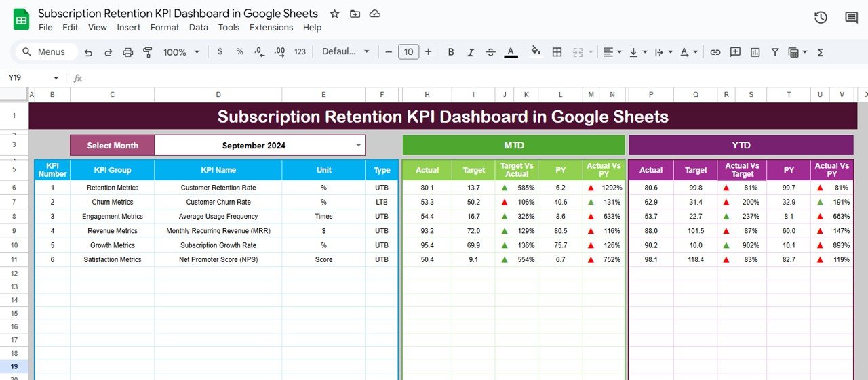Open text rotation dropdown
This screenshot has width=868, height=380.
click(688, 52)
